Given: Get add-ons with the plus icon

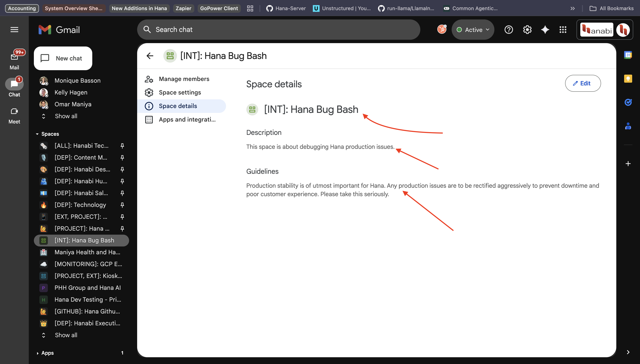Looking at the screenshot, I should (628, 163).
